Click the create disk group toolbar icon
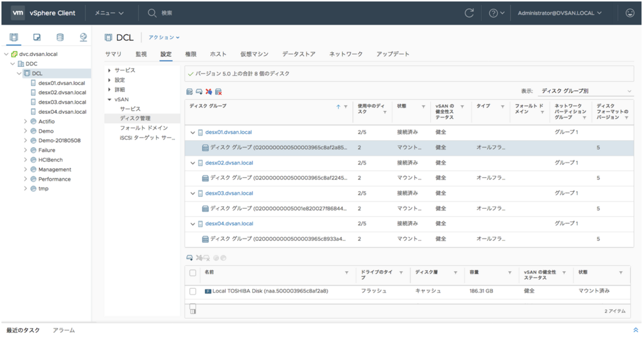The height and width of the screenshot is (337, 644). pyautogui.click(x=199, y=92)
